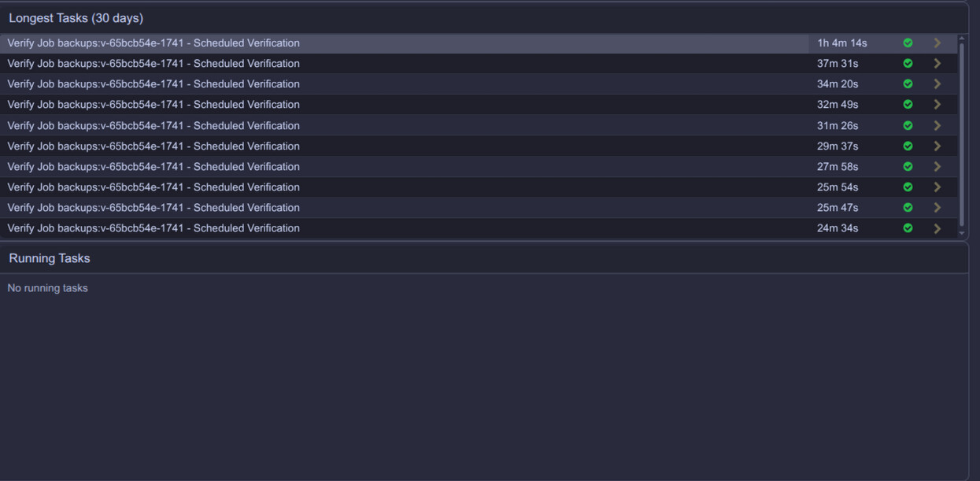Show task log via chevron on 37m 31s row
Screen dimensions: 980x481
pyautogui.click(x=937, y=64)
